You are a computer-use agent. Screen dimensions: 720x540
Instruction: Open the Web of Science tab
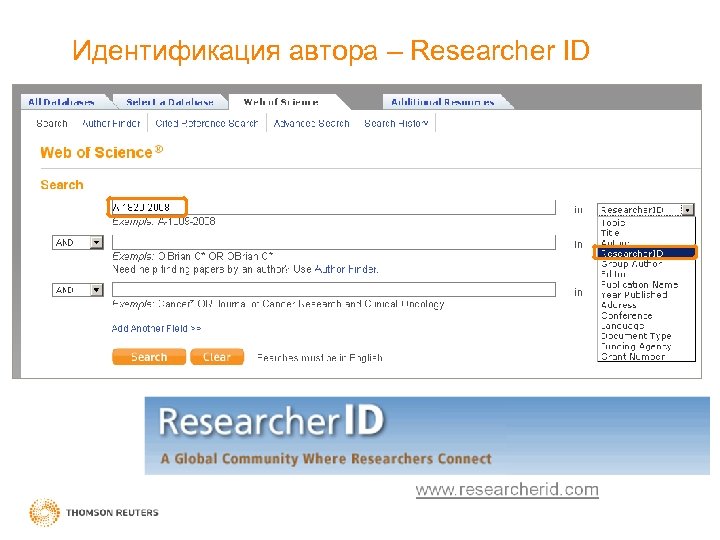click(281, 102)
